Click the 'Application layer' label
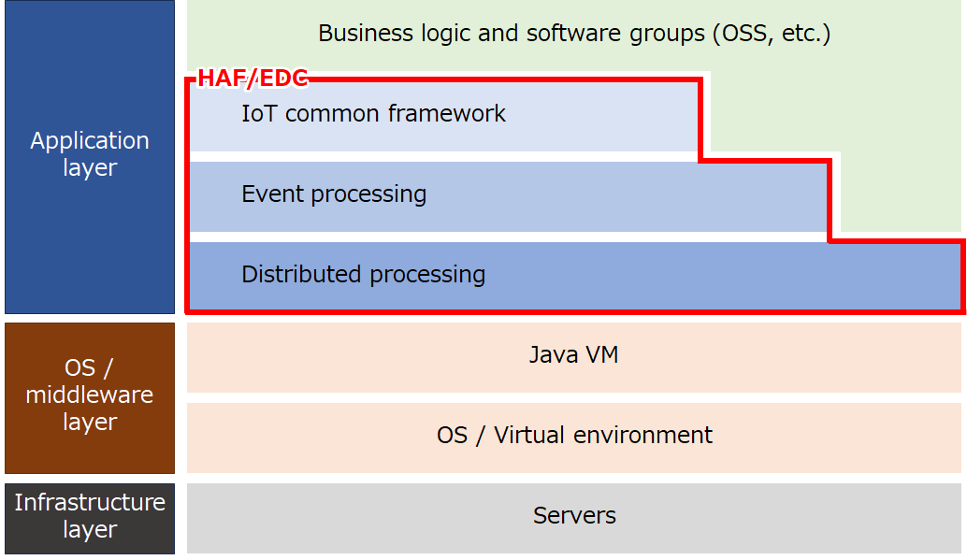This screenshot has width=967, height=560. click(90, 154)
